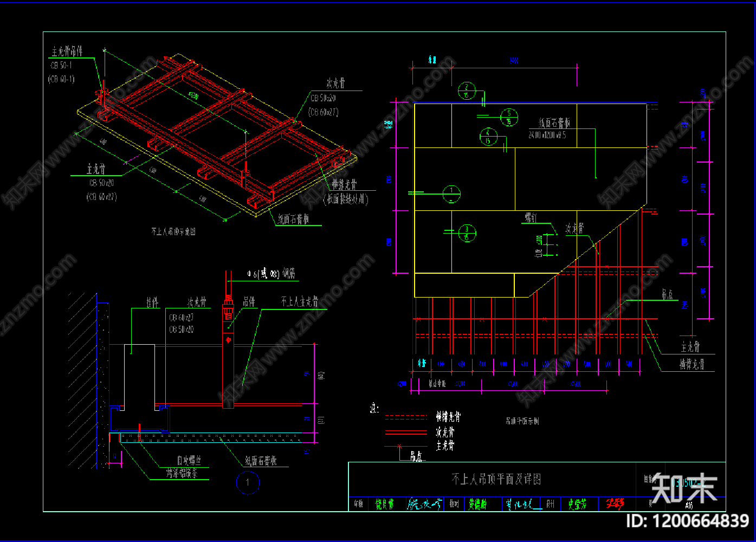Click the blue detail number 1 circle
Screen dimensions: 756x542
(x=248, y=482)
